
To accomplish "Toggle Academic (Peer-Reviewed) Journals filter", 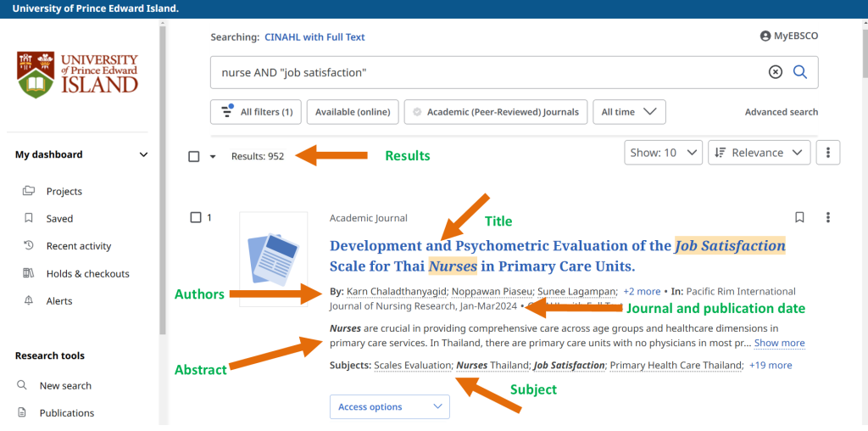I will (495, 112).
